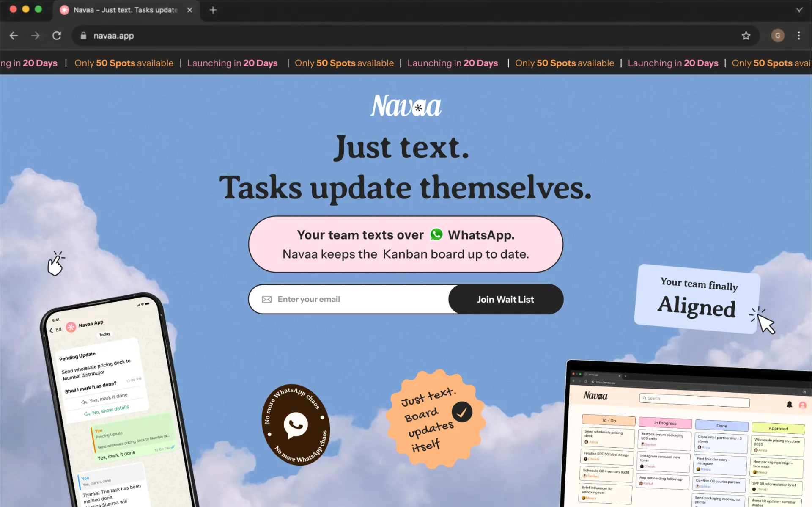
Task: Go back using the browser back arrow
Action: pos(14,36)
